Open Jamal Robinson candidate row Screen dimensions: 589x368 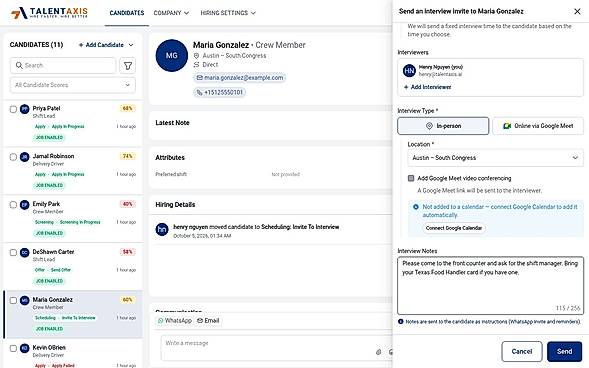[73, 171]
